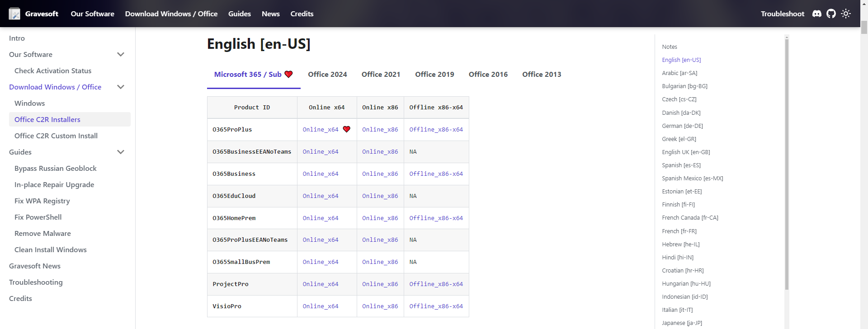868x329 pixels.
Task: Jump to Arabic [ar-SA] section
Action: pyautogui.click(x=679, y=73)
